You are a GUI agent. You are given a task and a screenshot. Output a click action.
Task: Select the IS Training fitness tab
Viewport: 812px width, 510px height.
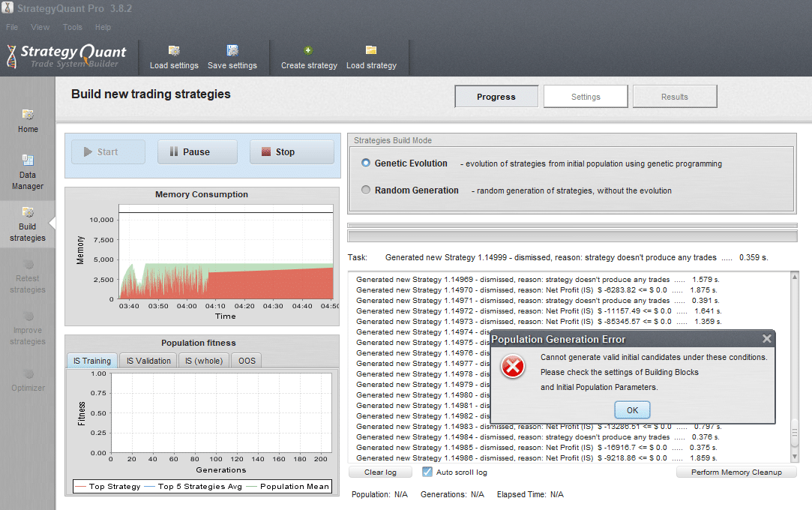92,360
